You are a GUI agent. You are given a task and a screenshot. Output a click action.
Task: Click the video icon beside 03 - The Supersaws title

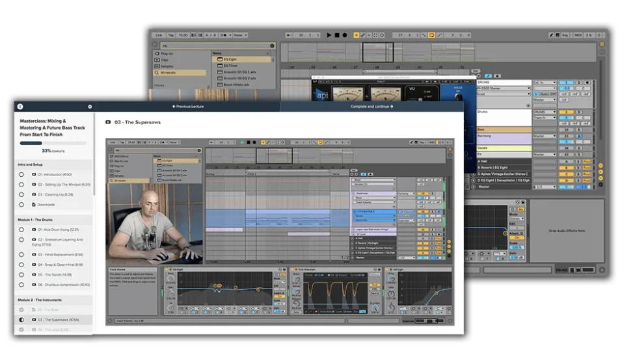[108, 122]
